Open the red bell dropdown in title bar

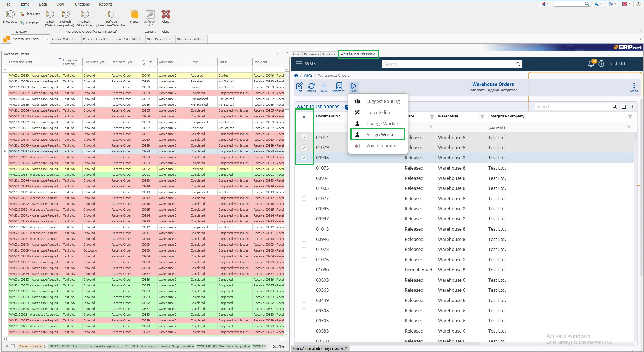[545, 4]
